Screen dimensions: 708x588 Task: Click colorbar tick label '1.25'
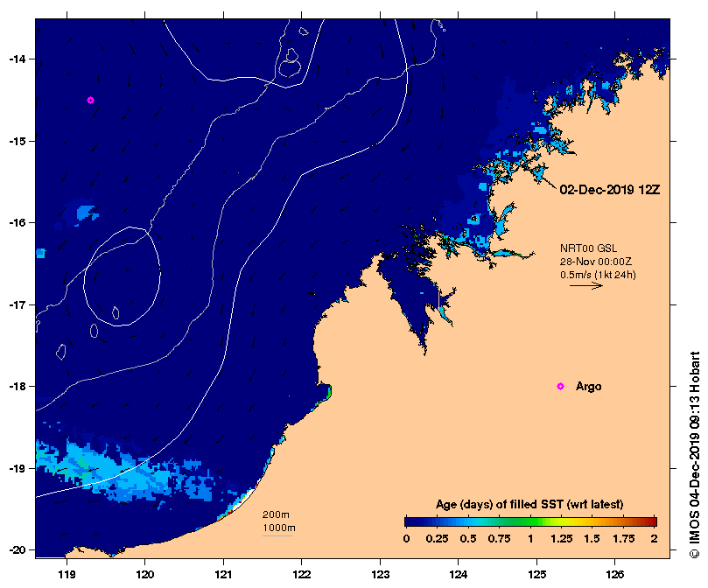tap(561, 539)
